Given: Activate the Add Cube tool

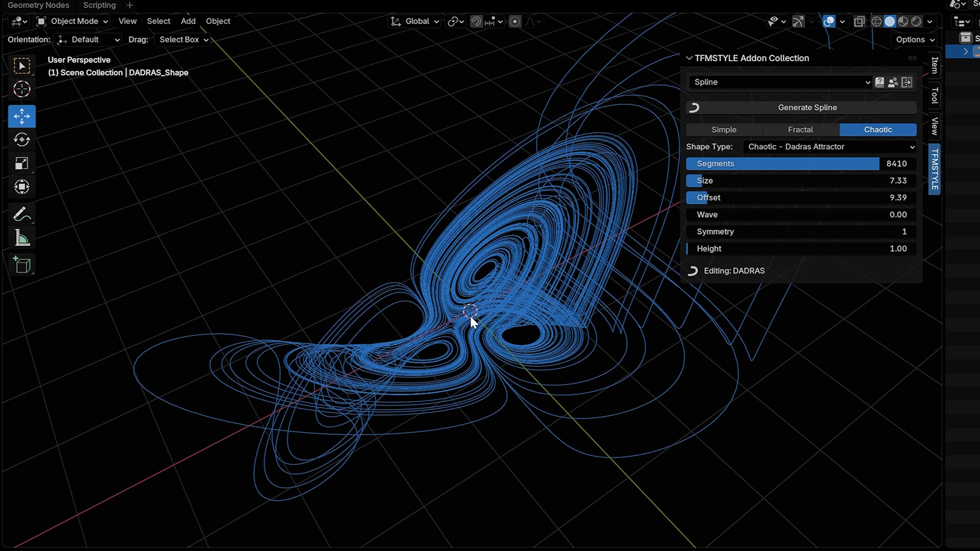Looking at the screenshot, I should coord(21,265).
